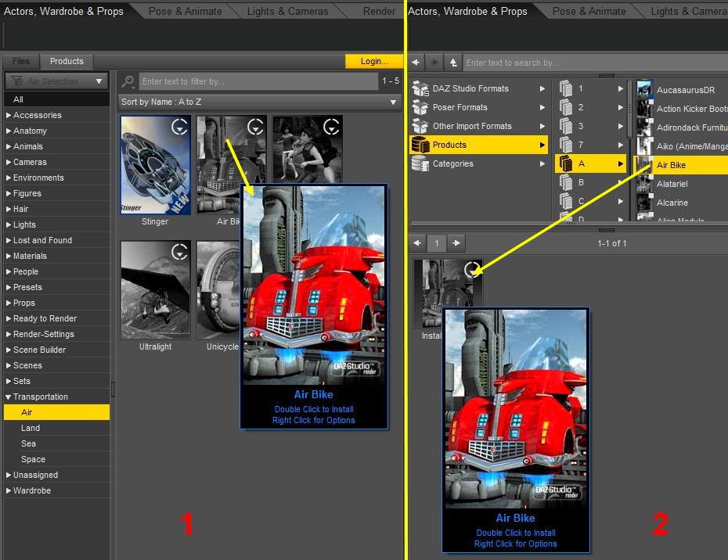Expand the Props category
This screenshot has width=728, height=560.
[9, 303]
